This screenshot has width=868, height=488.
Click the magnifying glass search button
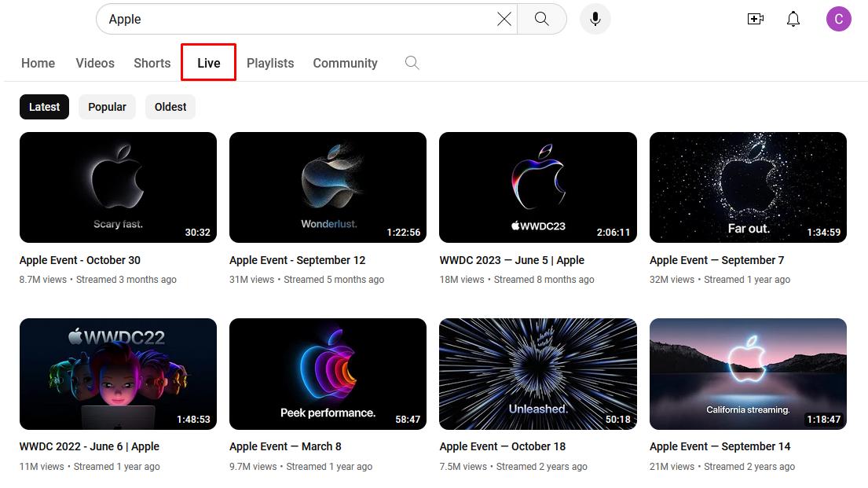(x=542, y=20)
